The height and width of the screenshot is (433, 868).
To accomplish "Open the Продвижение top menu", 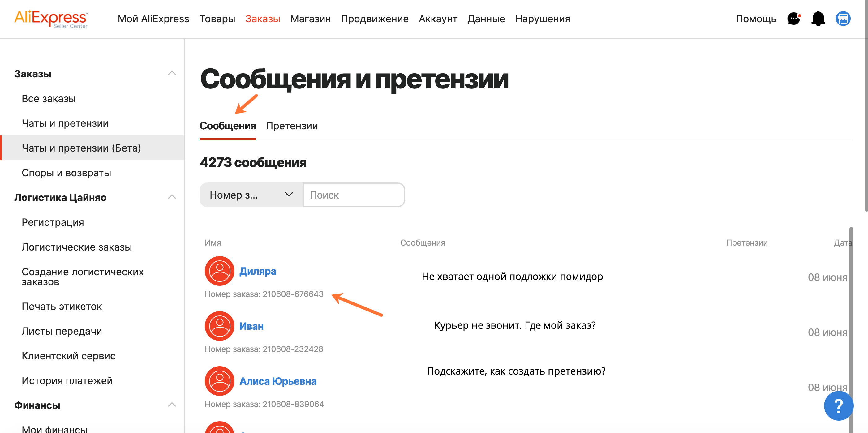I will tap(374, 19).
